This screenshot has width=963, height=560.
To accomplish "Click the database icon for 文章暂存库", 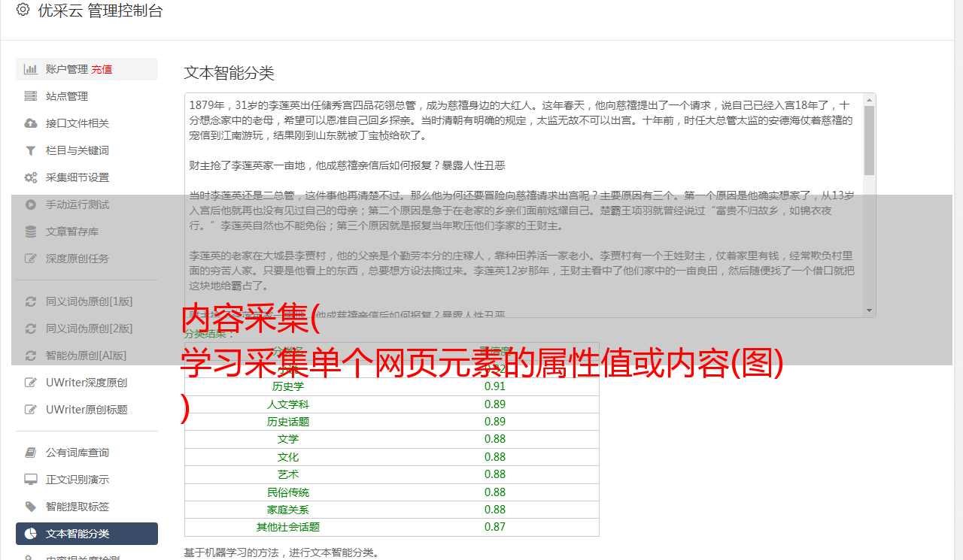I will click(x=30, y=232).
